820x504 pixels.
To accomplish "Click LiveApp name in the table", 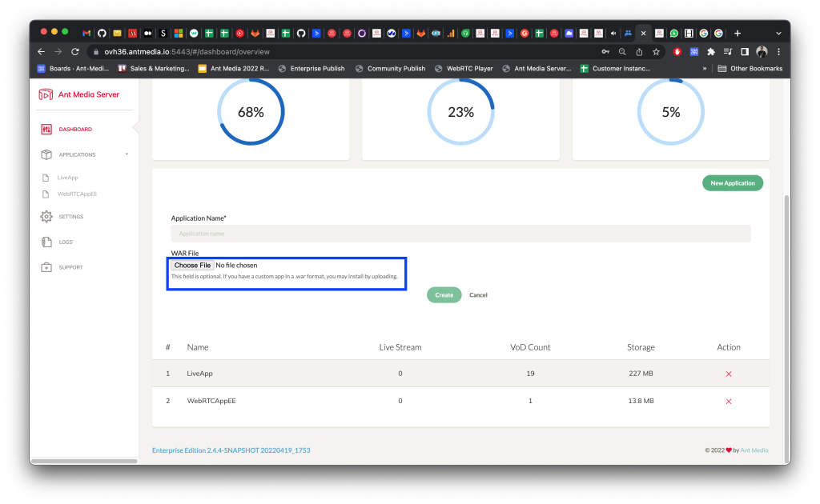I will [199, 374].
